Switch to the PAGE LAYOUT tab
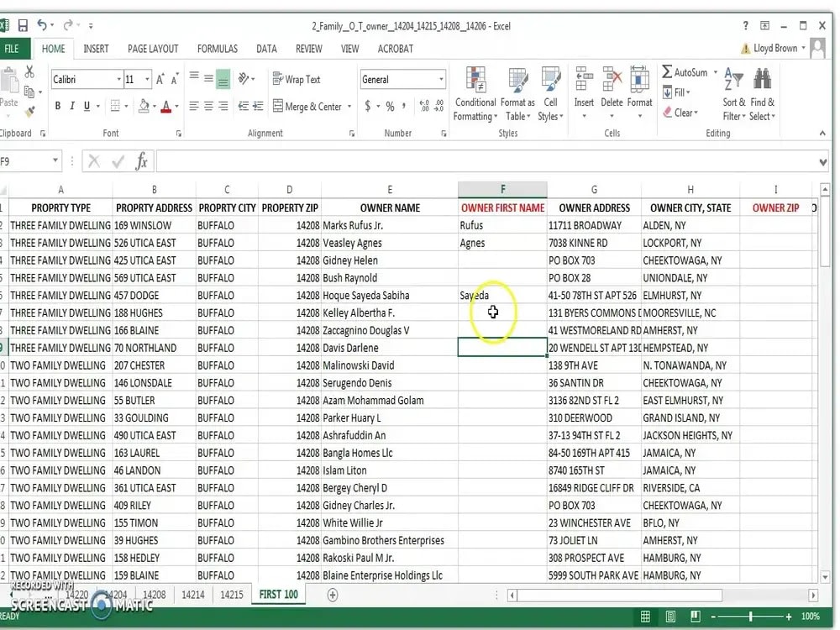Image resolution: width=840 pixels, height=630 pixels. point(153,49)
